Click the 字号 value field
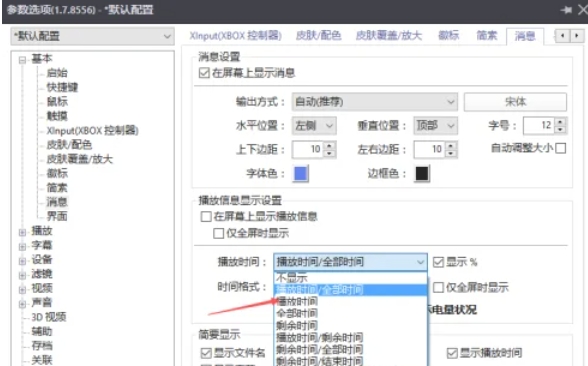The image size is (588, 366). (539, 125)
